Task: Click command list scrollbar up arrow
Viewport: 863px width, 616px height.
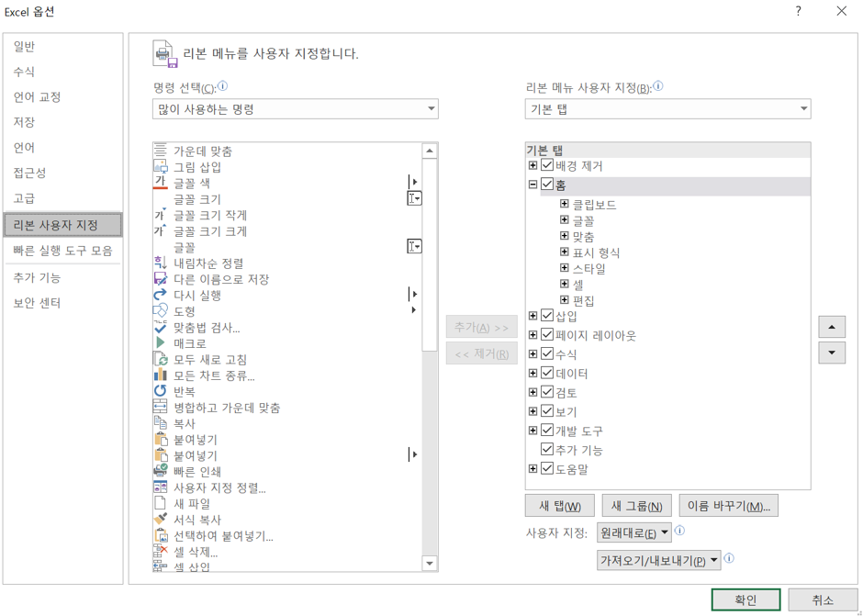Action: coord(430,151)
